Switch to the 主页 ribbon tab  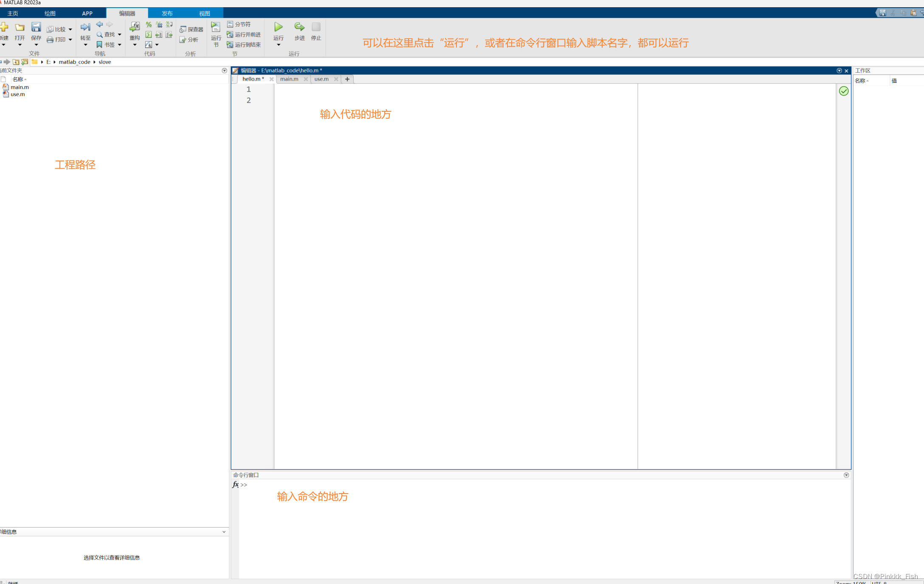click(12, 13)
